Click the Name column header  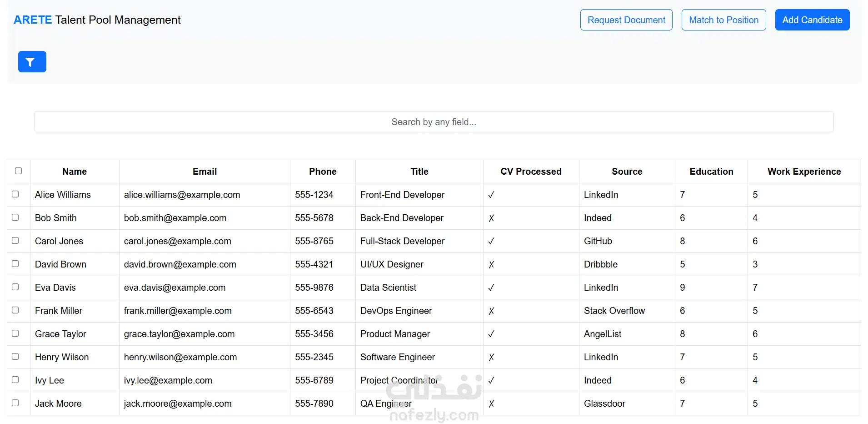[x=75, y=172]
